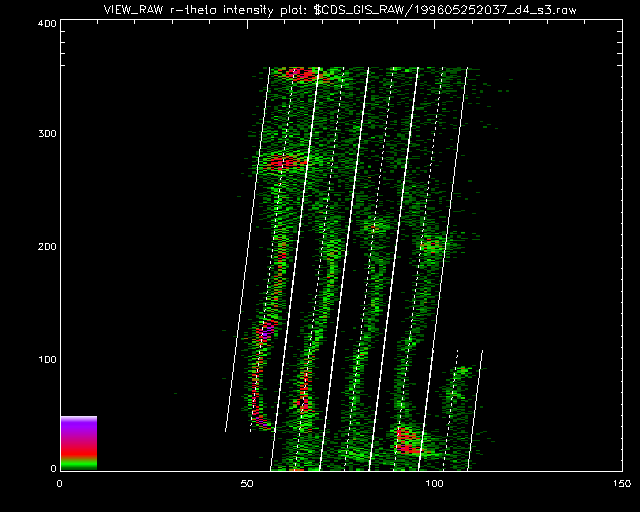This screenshot has height=512, width=640.
Task: Click the x-axis label 100
Action: 434,484
